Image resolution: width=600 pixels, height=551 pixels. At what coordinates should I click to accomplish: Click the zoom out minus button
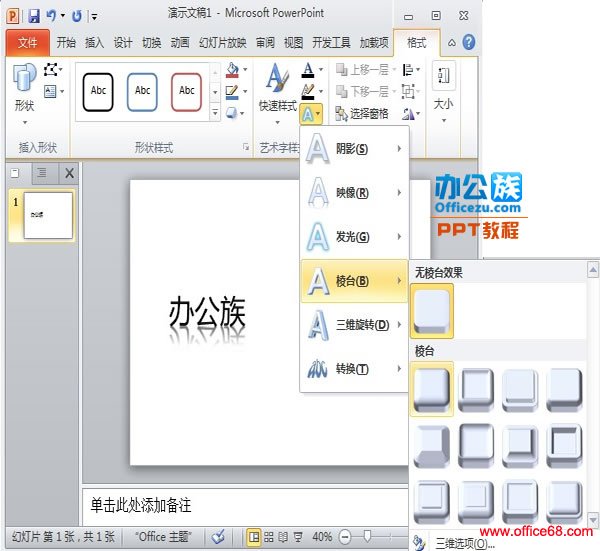pyautogui.click(x=345, y=537)
